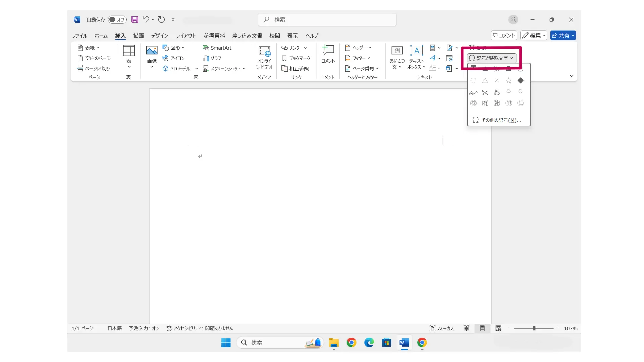Switch to the 差し込み文書 tab
Image resolution: width=644 pixels, height=362 pixels.
click(247, 36)
